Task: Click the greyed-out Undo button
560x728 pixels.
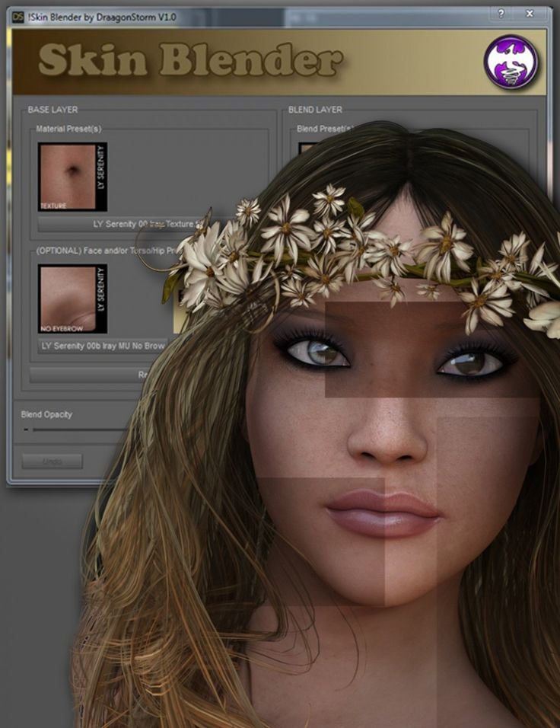Action: pos(52,461)
